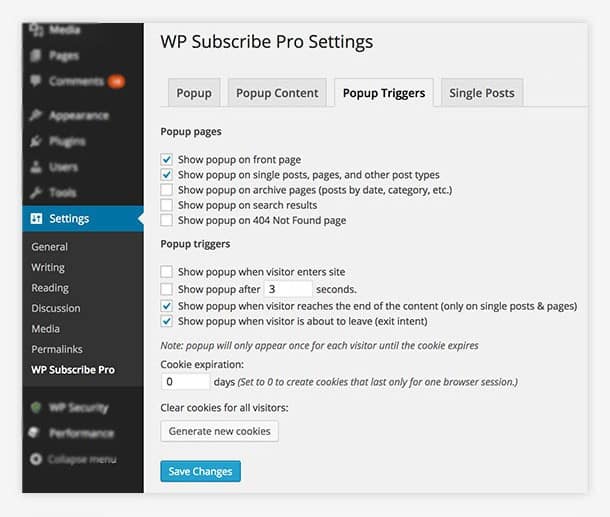This screenshot has width=610, height=517.
Task: Check Show popup when visitor enters site
Action: (x=167, y=272)
